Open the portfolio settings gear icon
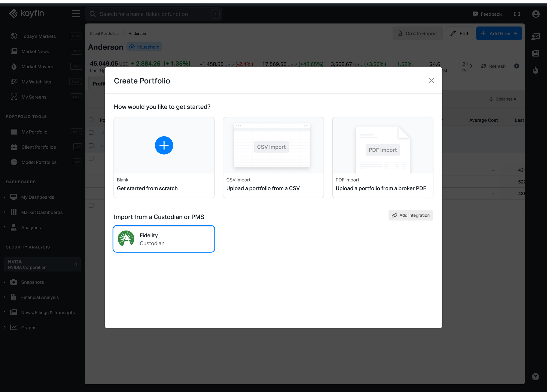 point(516,66)
